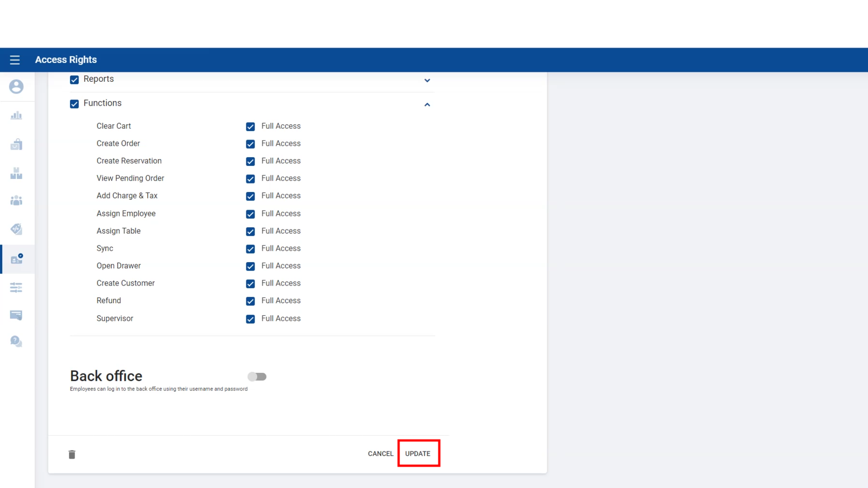Open the employee access rights sidebar item
The height and width of the screenshot is (488, 868).
click(17, 259)
